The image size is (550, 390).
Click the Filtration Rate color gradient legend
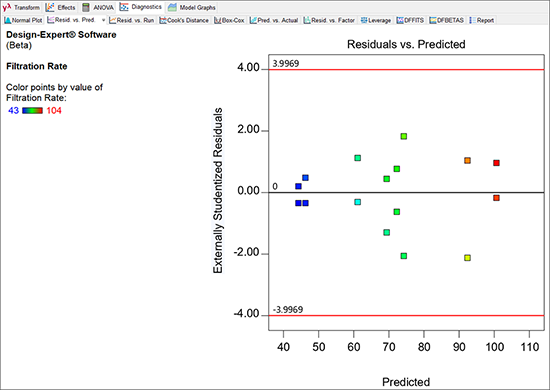point(32,111)
